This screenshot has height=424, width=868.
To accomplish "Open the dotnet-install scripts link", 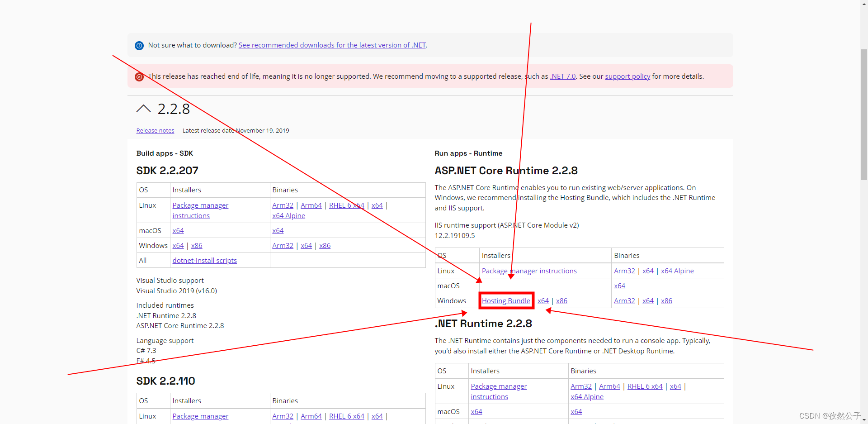I will 204,260.
